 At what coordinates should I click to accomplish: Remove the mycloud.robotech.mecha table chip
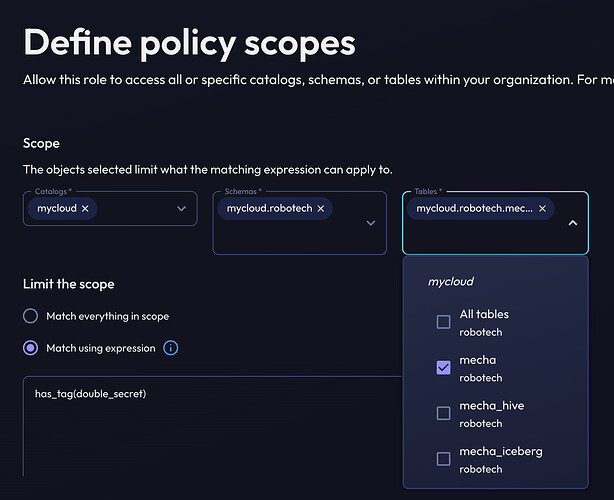(x=542, y=209)
